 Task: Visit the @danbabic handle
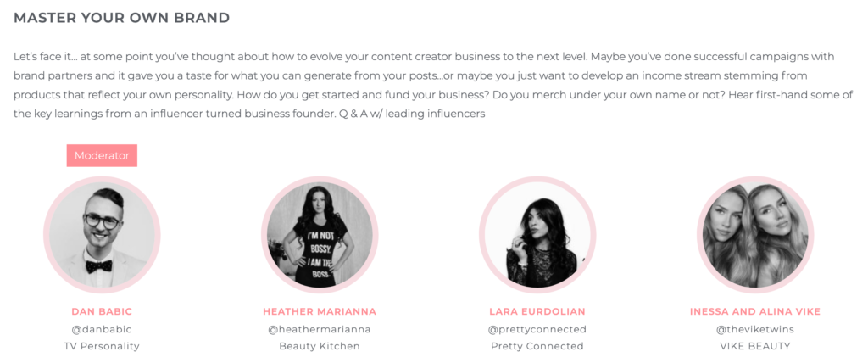pyautogui.click(x=102, y=329)
